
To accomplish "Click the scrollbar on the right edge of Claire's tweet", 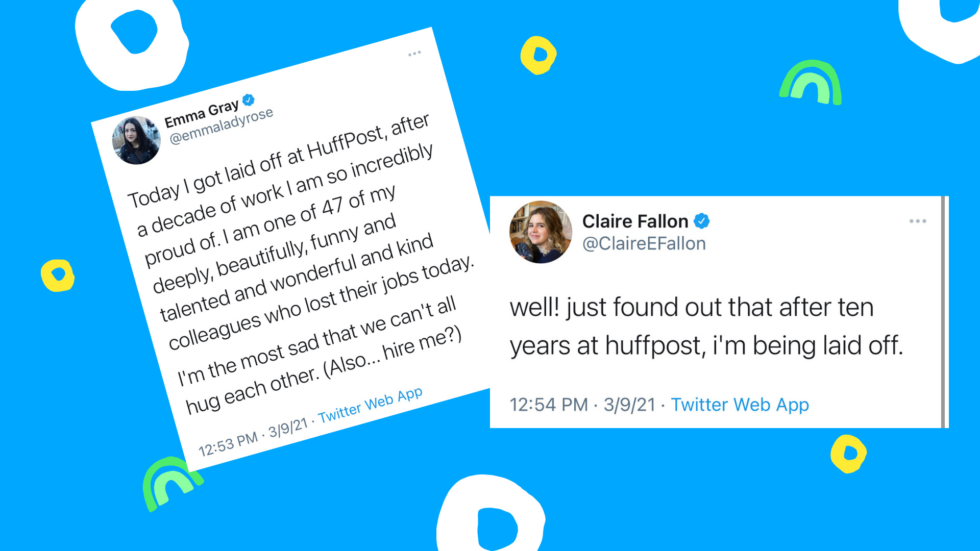I will point(943,311).
